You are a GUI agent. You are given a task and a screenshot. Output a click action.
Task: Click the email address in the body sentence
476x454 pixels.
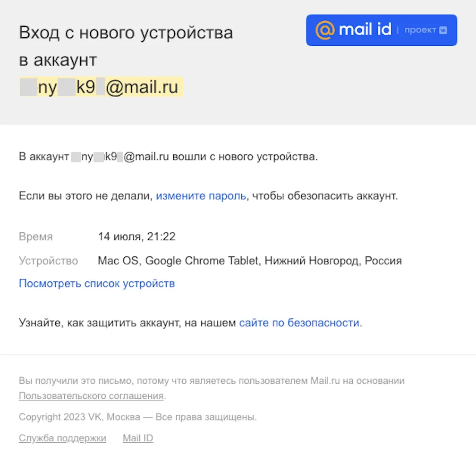(120, 157)
